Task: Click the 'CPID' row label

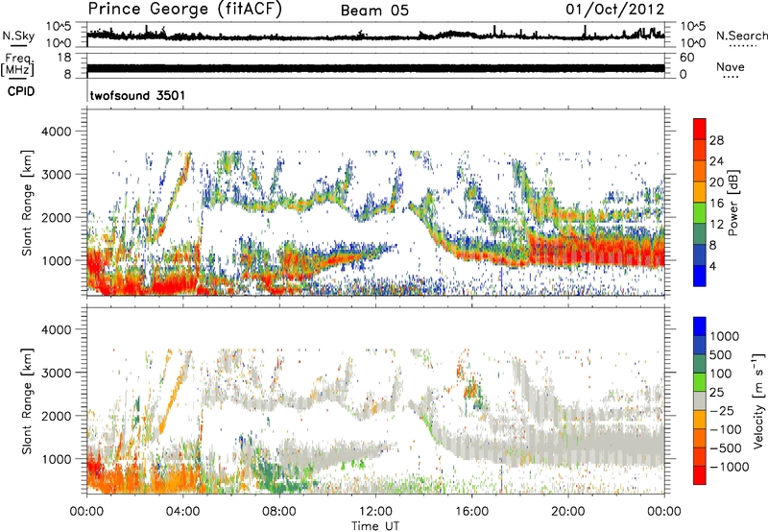Action: [x=21, y=91]
